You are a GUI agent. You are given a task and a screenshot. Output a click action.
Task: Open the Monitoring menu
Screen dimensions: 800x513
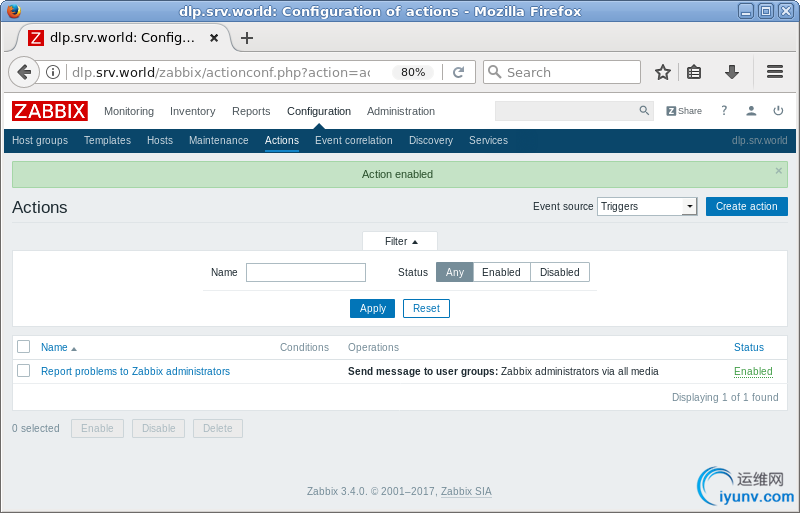click(x=129, y=111)
